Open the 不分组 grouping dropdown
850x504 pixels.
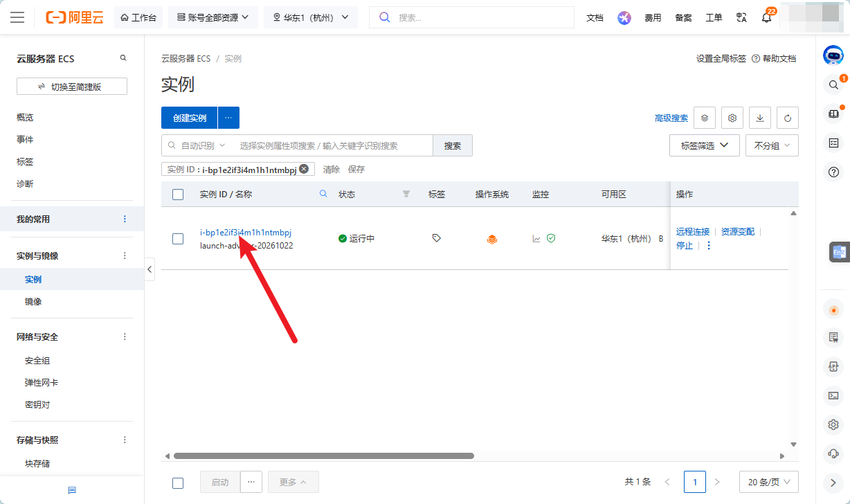772,146
